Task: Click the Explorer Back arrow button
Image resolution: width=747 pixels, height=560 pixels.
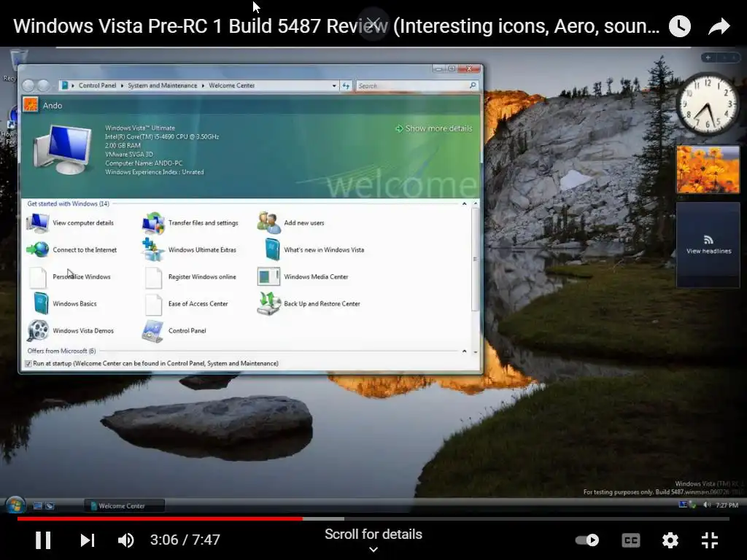Action: click(x=28, y=85)
